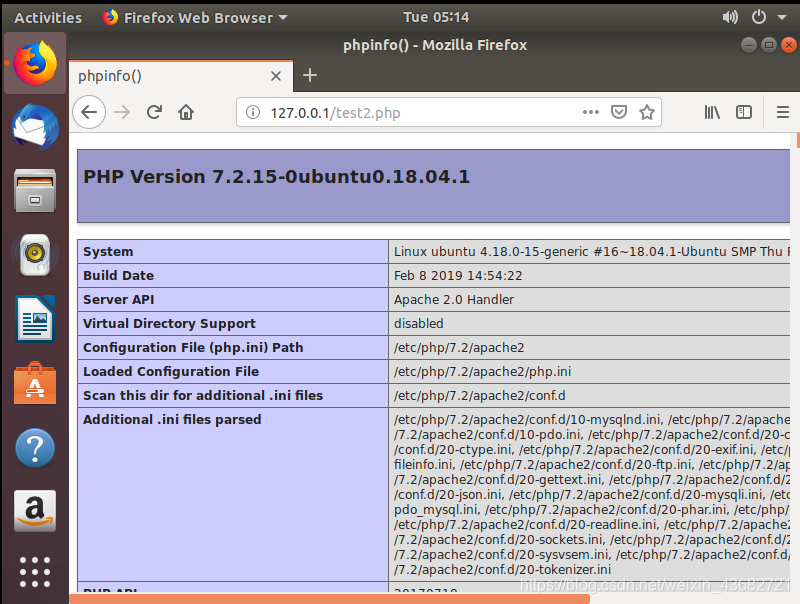Open a new tab with plus
This screenshot has width=800, height=604.
(x=310, y=76)
